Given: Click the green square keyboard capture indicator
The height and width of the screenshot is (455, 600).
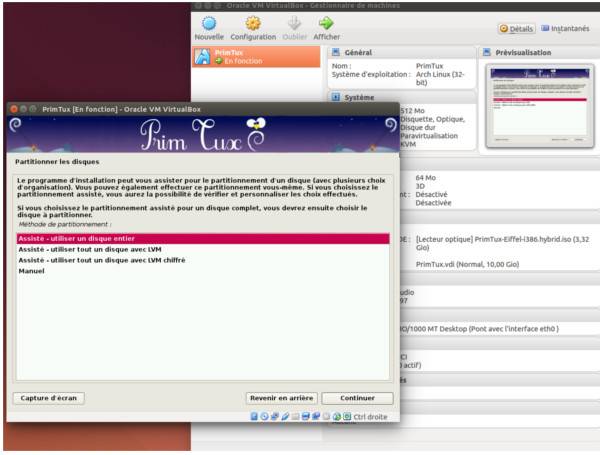Looking at the screenshot, I should pyautogui.click(x=347, y=416).
